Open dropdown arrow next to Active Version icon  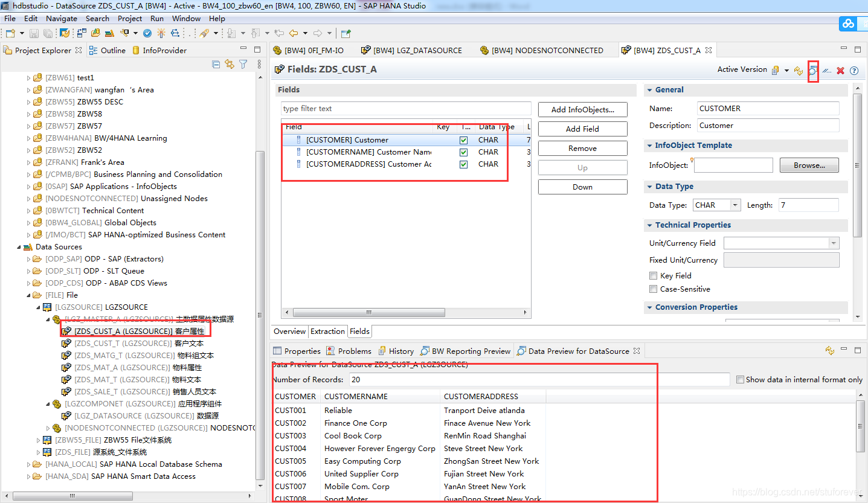pyautogui.click(x=786, y=71)
